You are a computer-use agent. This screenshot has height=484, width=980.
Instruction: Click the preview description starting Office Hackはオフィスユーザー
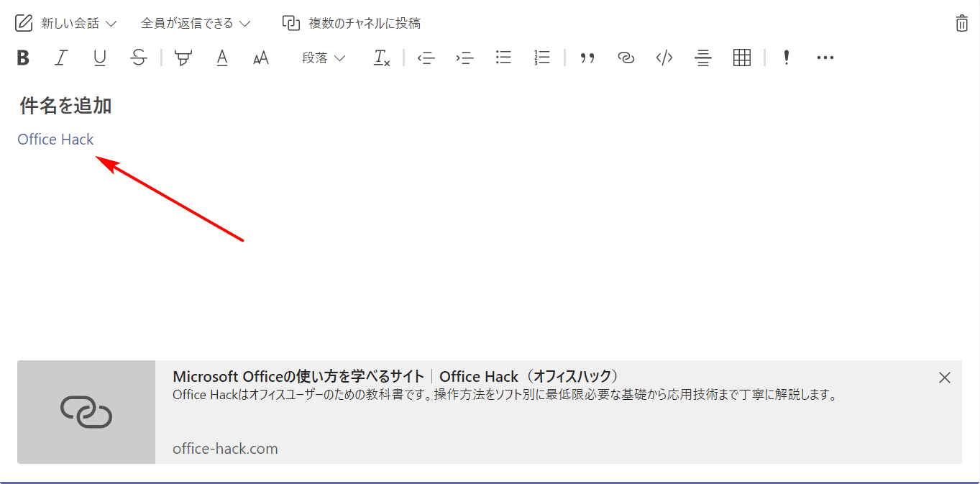click(x=505, y=395)
